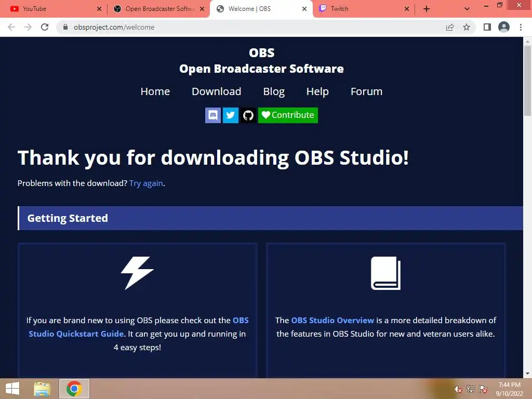Viewport: 532px width, 399px height.
Task: Click the vertical page scrollbar thumb
Action: point(527,82)
